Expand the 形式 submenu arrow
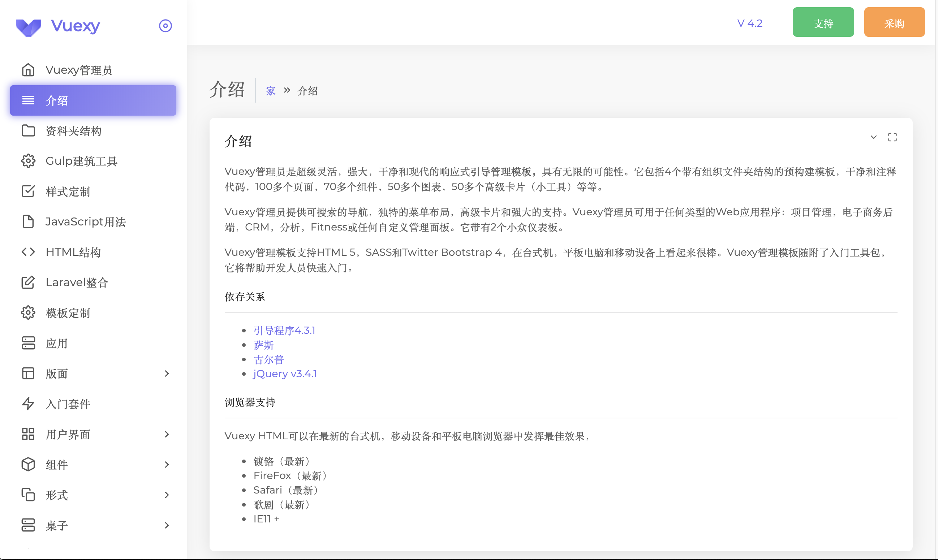The width and height of the screenshot is (938, 560). click(x=167, y=495)
